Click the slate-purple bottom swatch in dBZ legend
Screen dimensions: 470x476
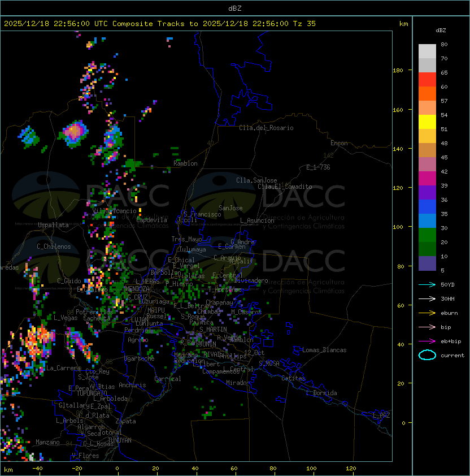(427, 263)
